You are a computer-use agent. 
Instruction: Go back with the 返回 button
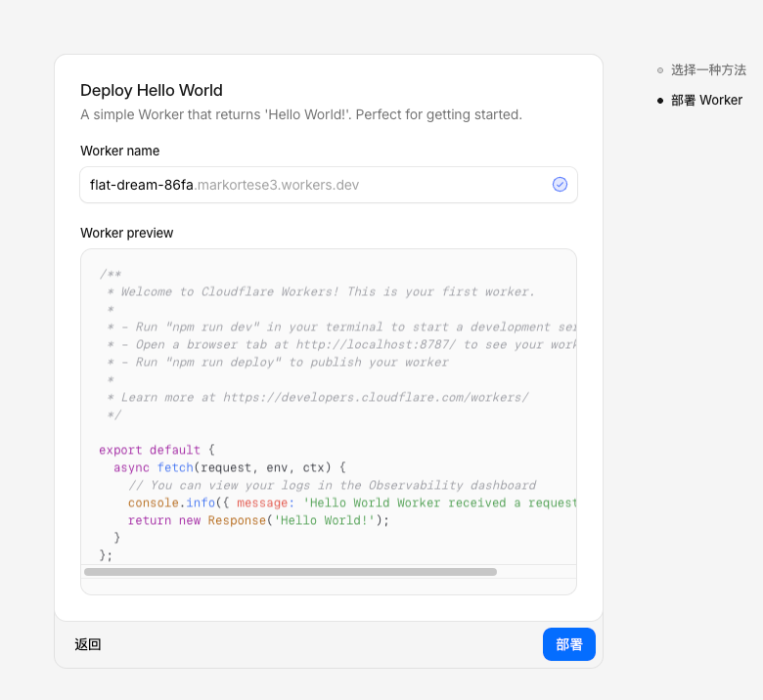click(88, 644)
